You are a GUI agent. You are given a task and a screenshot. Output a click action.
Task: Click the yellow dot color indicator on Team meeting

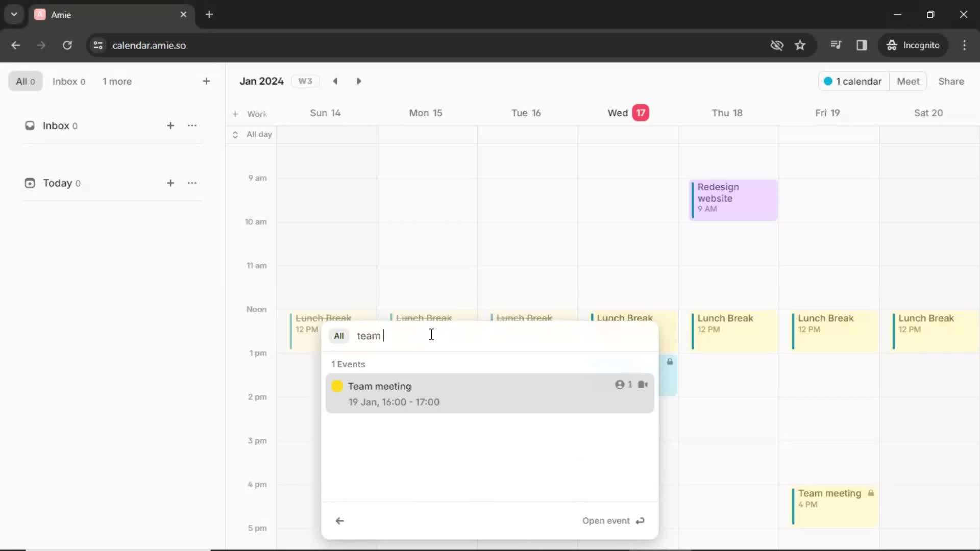[337, 386]
